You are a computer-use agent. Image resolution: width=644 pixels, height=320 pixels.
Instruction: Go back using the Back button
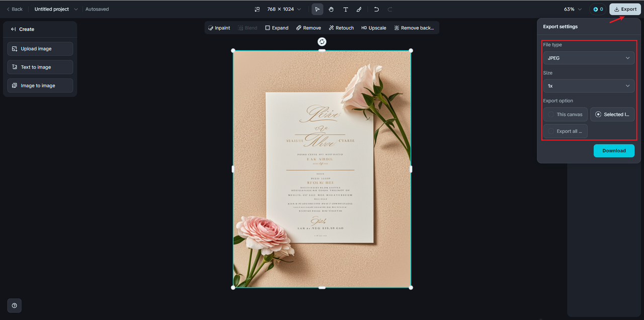coord(14,9)
